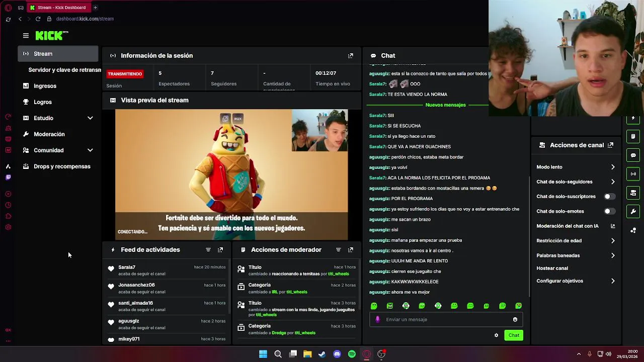Viewport: 644px width, 362px height.
Task: Send message with the green Chat button
Action: click(x=514, y=335)
